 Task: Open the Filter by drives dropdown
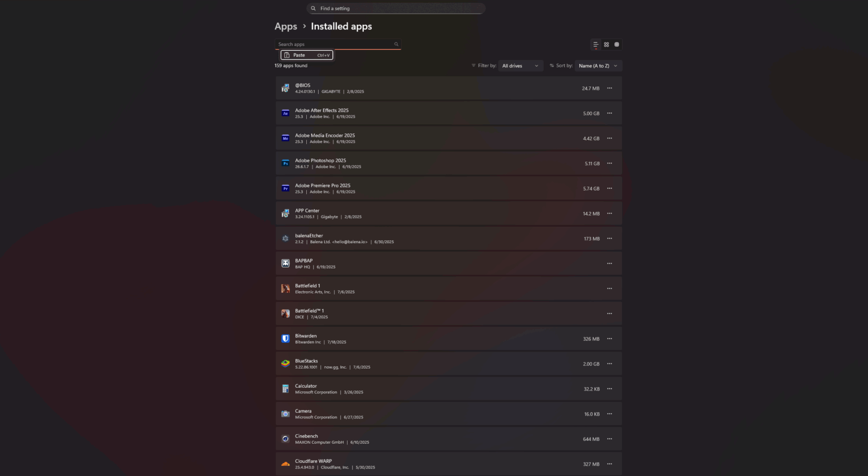click(x=520, y=66)
